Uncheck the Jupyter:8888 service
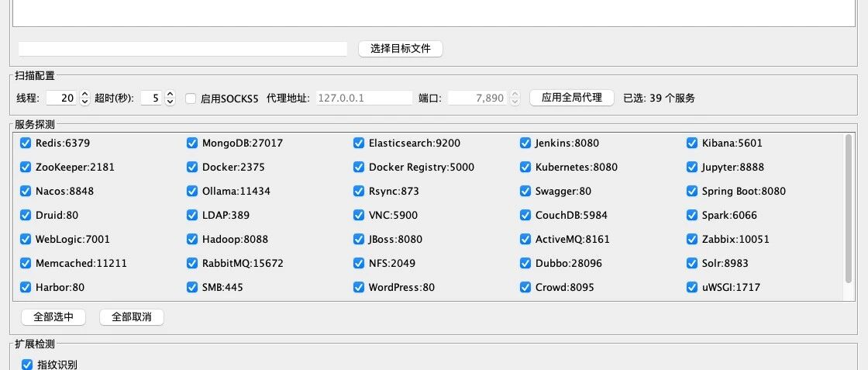 (692, 167)
